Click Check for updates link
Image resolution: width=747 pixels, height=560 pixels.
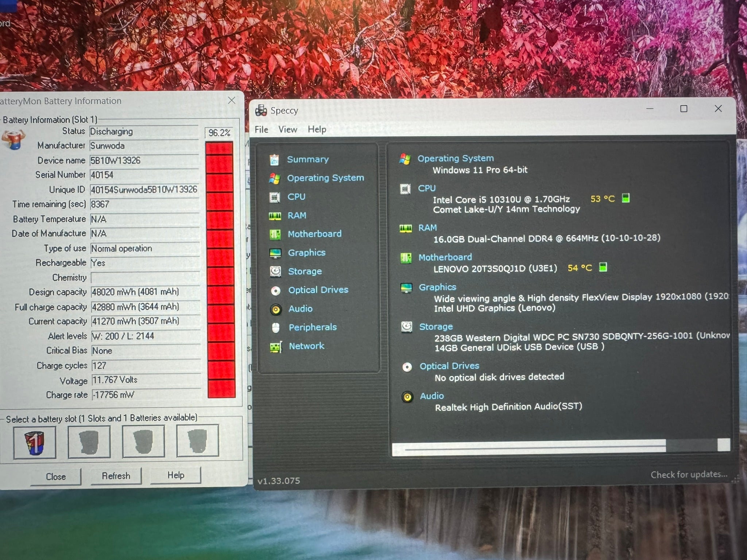(689, 474)
